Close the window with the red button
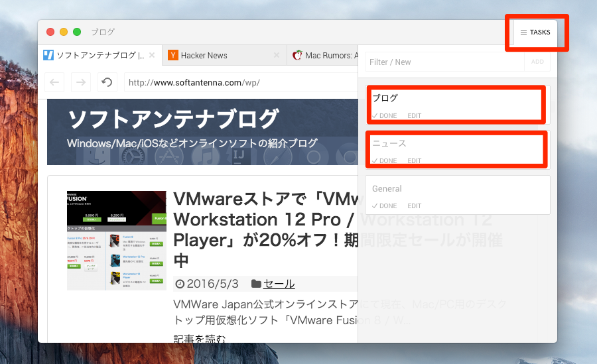Viewport: 597px width, 364px height. pyautogui.click(x=50, y=32)
